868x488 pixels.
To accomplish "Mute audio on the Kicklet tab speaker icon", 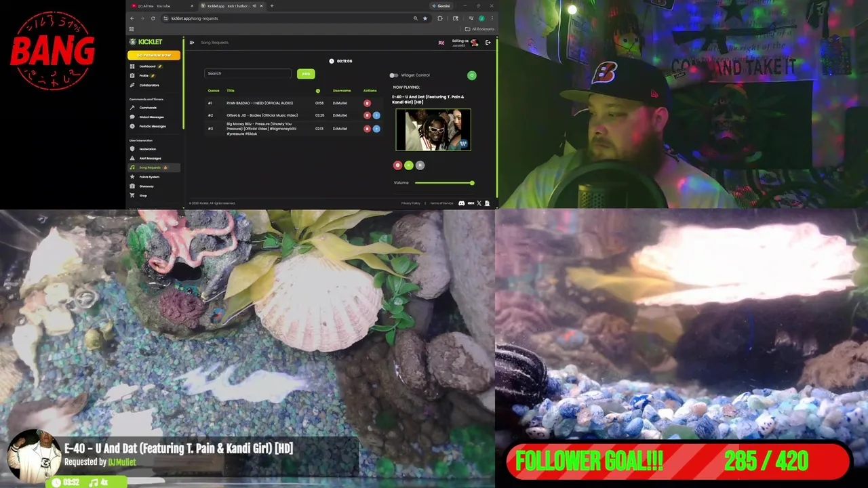I will (x=254, y=6).
